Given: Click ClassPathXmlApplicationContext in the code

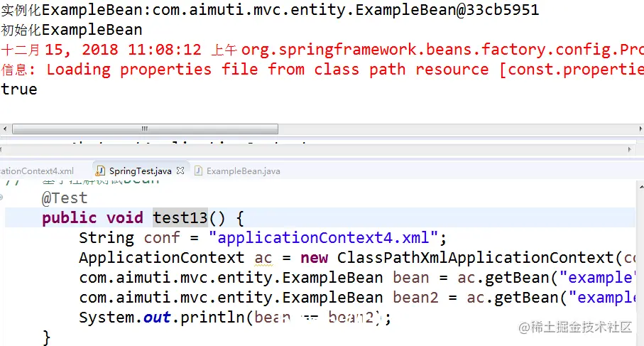Looking at the screenshot, I should pyautogui.click(x=475, y=258).
